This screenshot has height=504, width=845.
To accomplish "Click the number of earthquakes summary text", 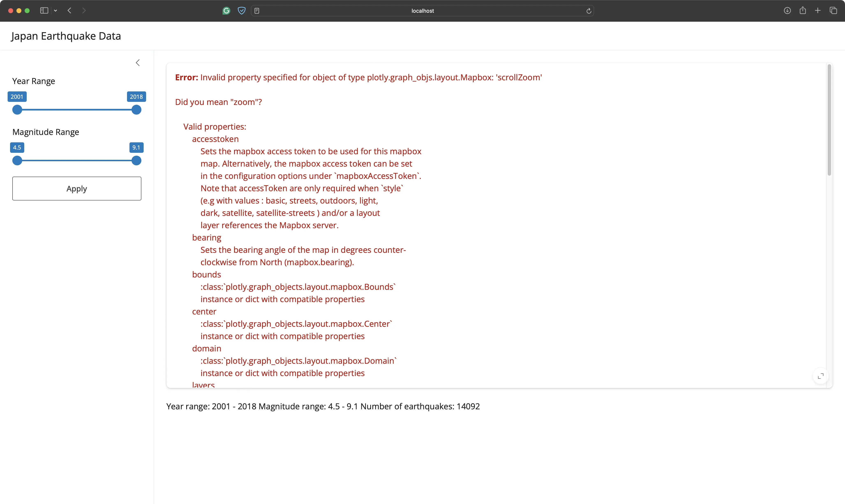I will click(420, 406).
